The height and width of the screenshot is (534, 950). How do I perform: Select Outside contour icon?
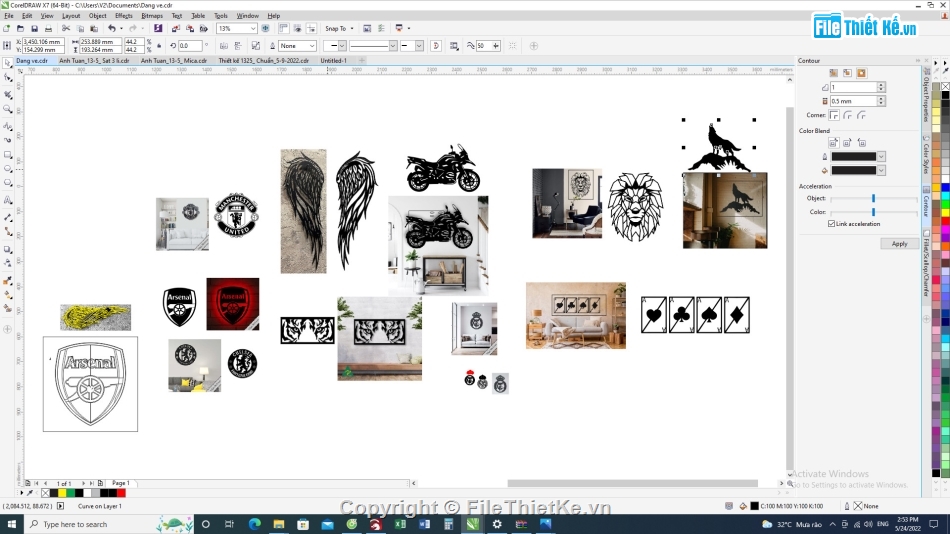point(861,73)
